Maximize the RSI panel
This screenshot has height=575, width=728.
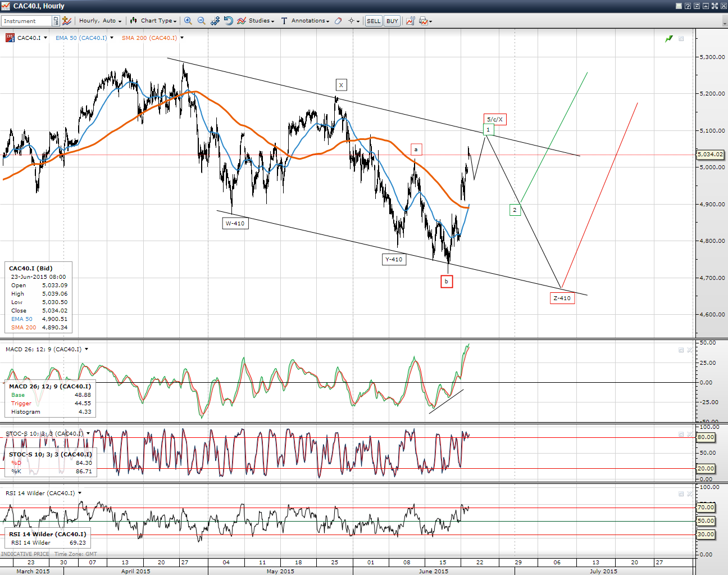coord(681,493)
